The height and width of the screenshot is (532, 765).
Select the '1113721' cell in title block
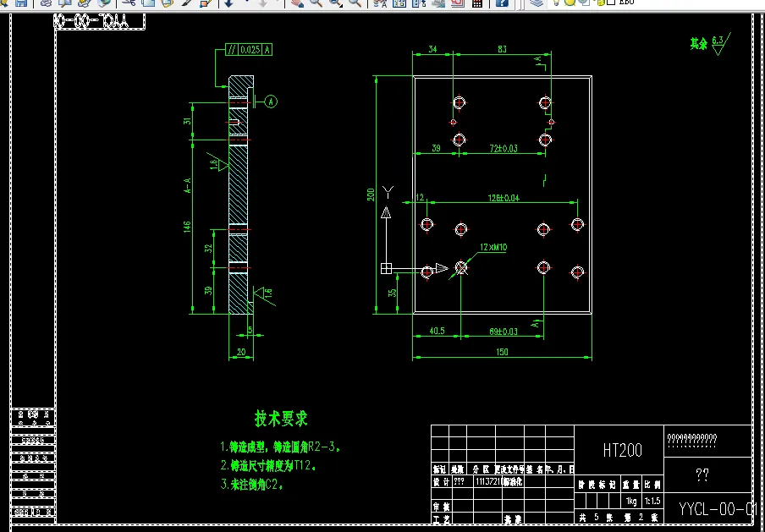[x=489, y=480]
